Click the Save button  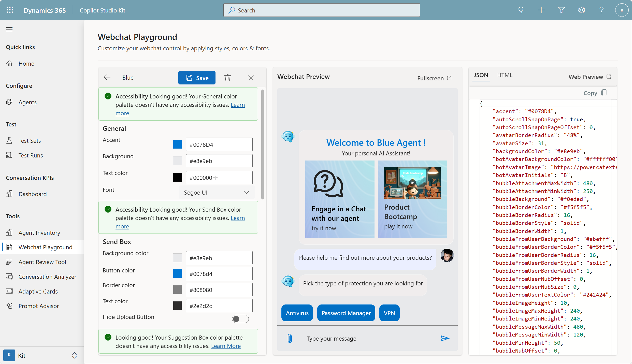coord(197,78)
